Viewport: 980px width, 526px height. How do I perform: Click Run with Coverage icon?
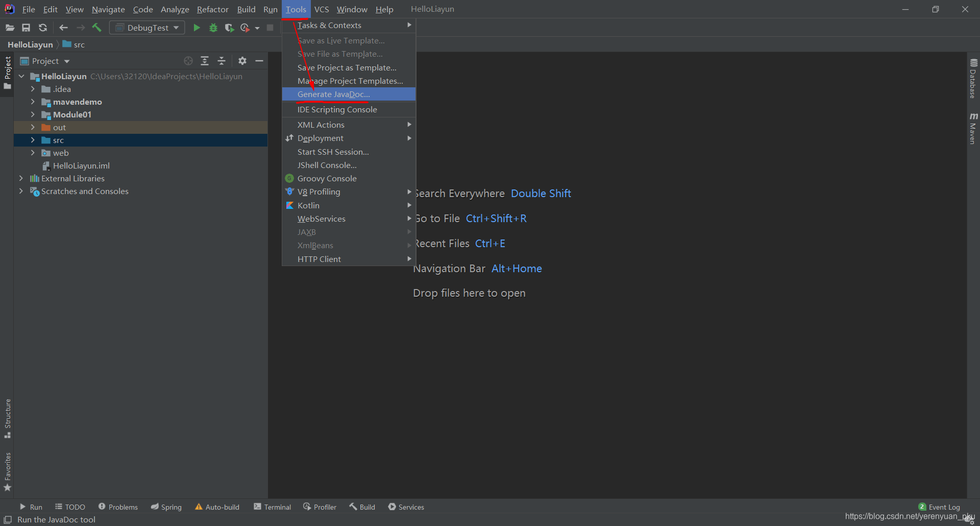tap(229, 28)
